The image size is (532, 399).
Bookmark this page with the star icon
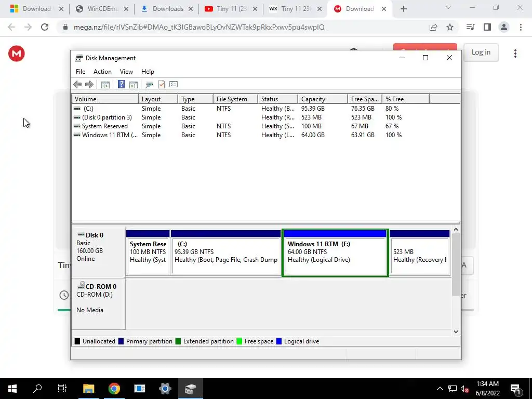click(x=450, y=27)
